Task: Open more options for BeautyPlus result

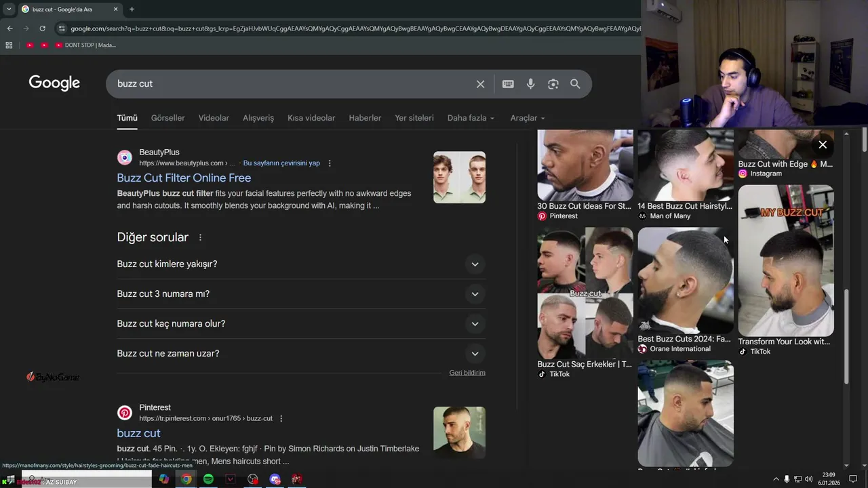Action: [x=330, y=163]
